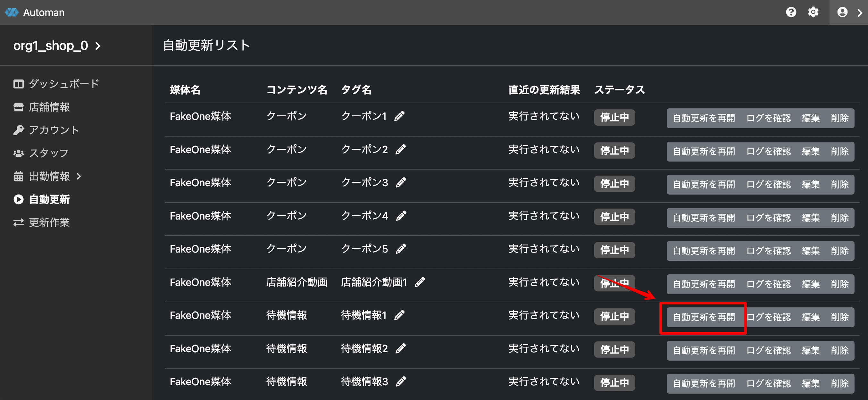868x400 pixels.
Task: Click 編集 on the クーポン3 row
Action: [810, 184]
